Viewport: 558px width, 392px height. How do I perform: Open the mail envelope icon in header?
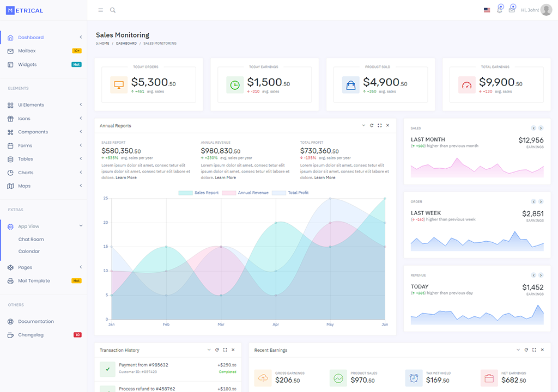pyautogui.click(x=512, y=10)
